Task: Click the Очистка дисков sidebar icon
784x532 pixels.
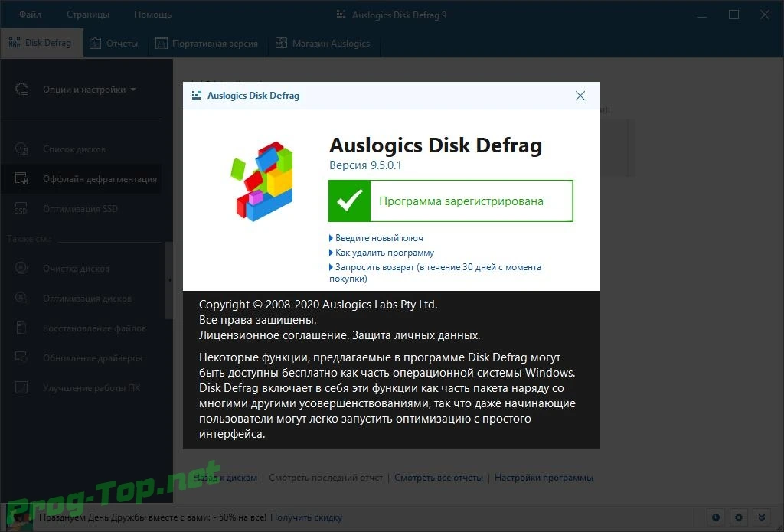Action: coord(21,268)
